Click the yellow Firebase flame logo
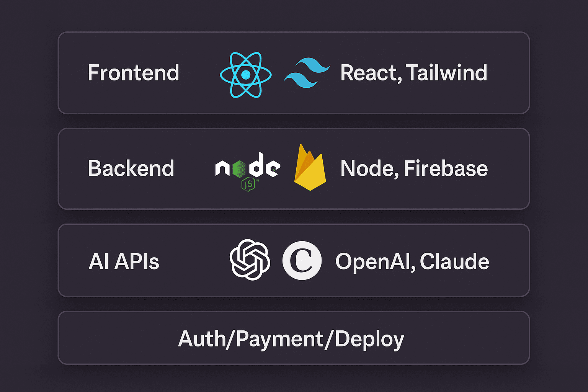 310,168
